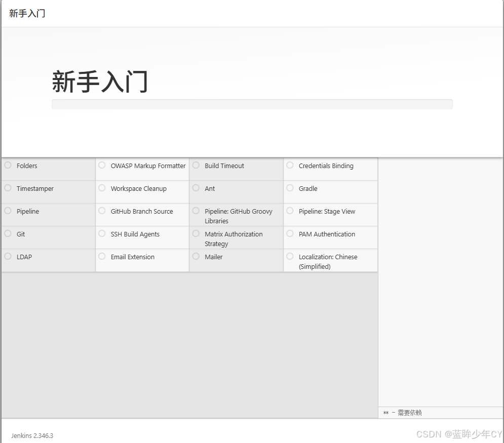This screenshot has width=504, height=443.
Task: Click the 'Email Extension' plugin name
Action: tap(132, 257)
